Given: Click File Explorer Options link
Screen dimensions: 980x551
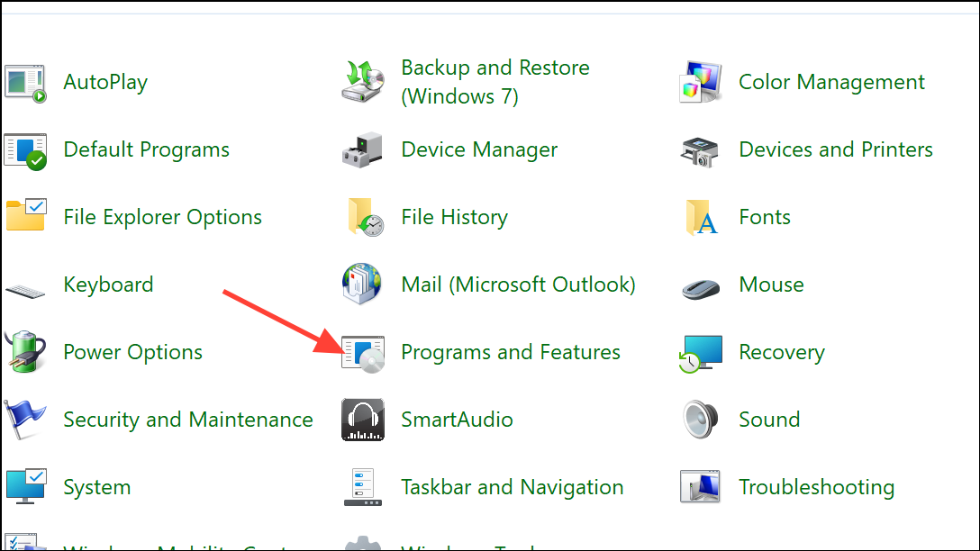Looking at the screenshot, I should (162, 217).
